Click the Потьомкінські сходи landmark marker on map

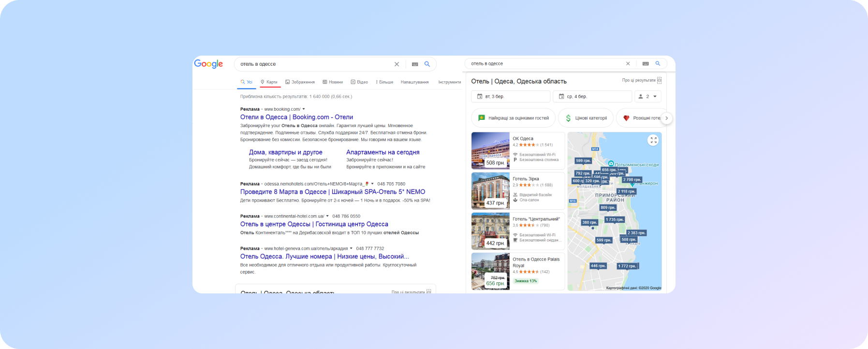611,163
